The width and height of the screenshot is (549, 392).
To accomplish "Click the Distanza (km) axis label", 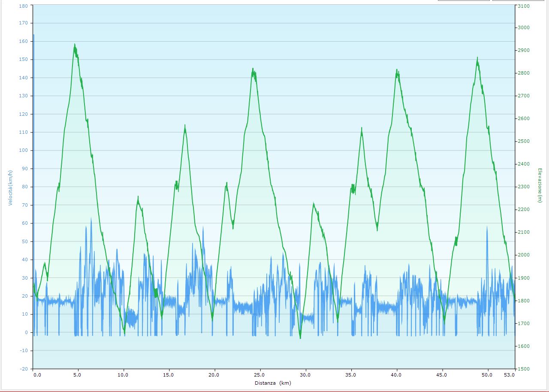I will click(272, 383).
